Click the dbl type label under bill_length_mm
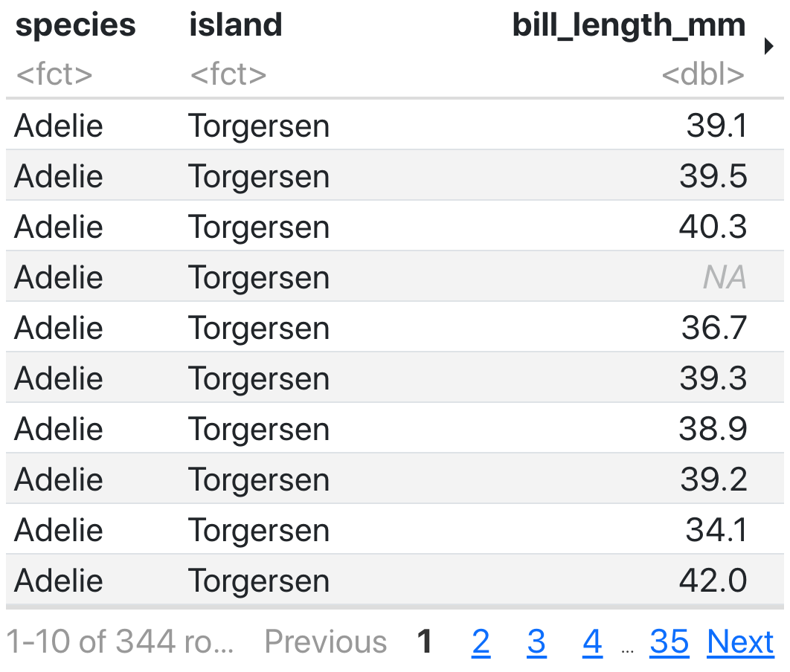 tap(703, 75)
